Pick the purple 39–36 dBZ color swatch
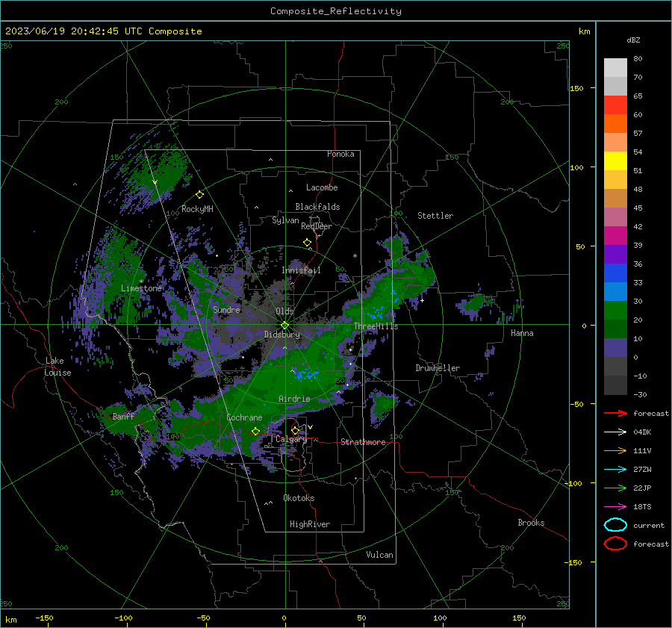Screen dimensions: 672x628 coord(615,255)
